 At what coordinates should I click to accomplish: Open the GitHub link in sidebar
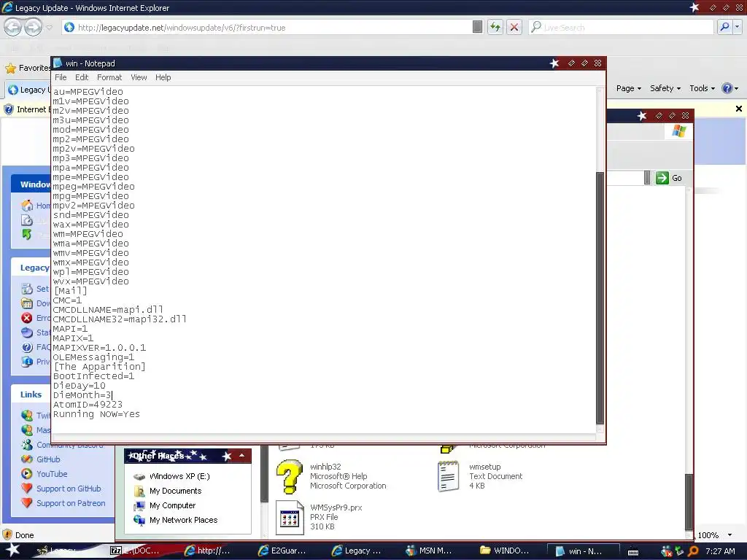click(x=48, y=459)
